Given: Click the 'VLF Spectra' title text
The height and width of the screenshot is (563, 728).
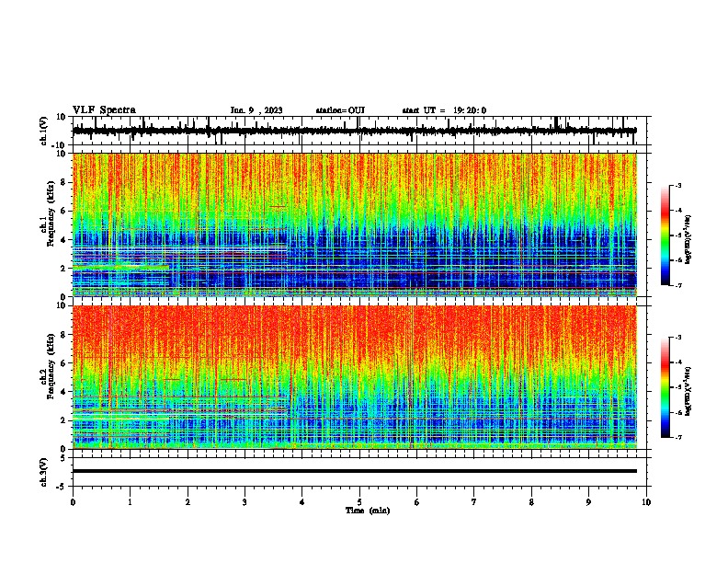Looking at the screenshot, I should click(x=104, y=110).
